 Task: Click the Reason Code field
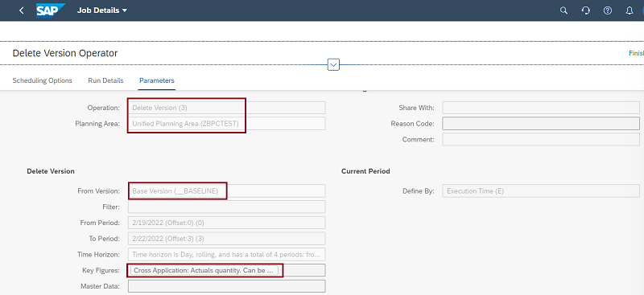pyautogui.click(x=541, y=124)
